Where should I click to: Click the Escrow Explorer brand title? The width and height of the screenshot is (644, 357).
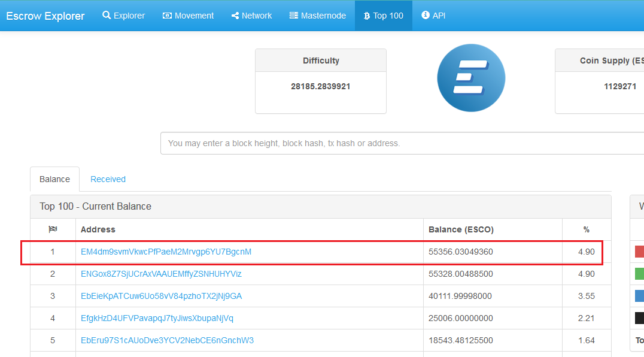pos(45,16)
